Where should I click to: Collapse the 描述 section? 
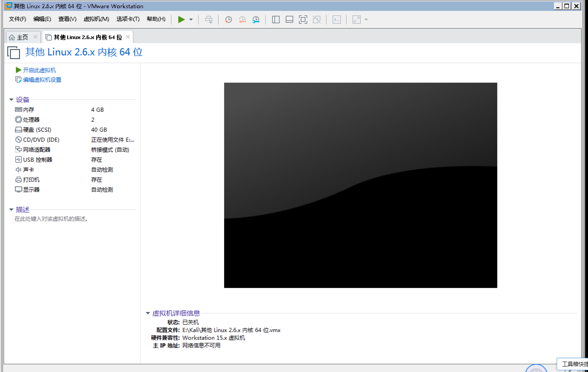click(x=11, y=209)
